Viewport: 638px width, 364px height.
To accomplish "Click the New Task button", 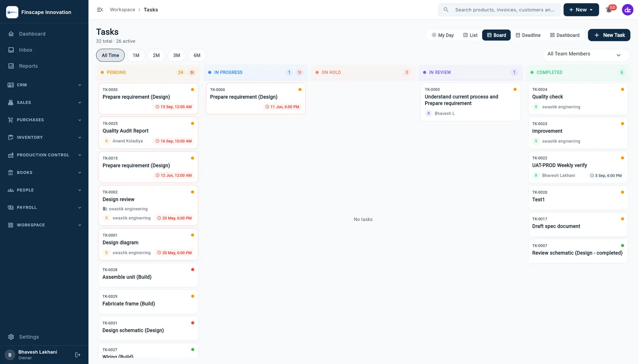I will click(609, 35).
